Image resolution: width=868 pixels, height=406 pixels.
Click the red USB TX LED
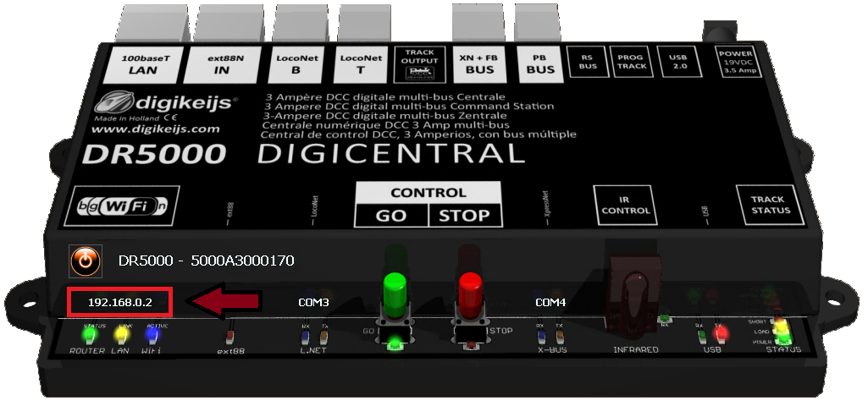(718, 335)
